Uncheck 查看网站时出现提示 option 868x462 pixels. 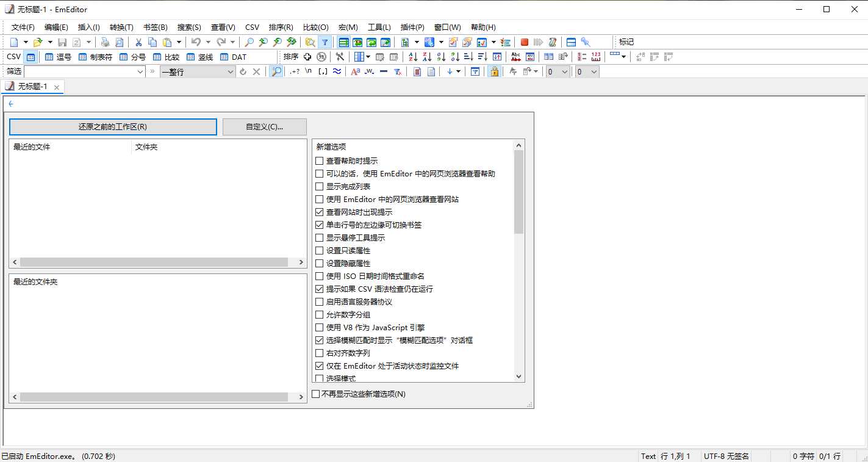coord(319,212)
